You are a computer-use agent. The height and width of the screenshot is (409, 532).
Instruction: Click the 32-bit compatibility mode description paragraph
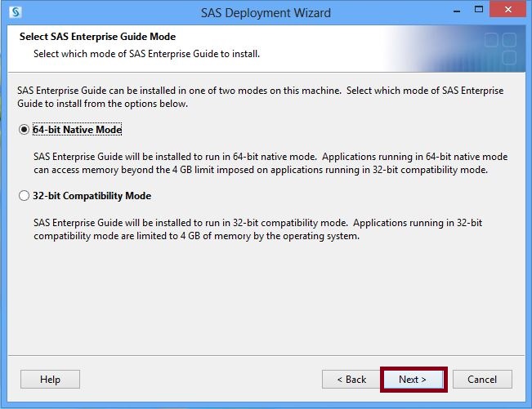tap(258, 229)
